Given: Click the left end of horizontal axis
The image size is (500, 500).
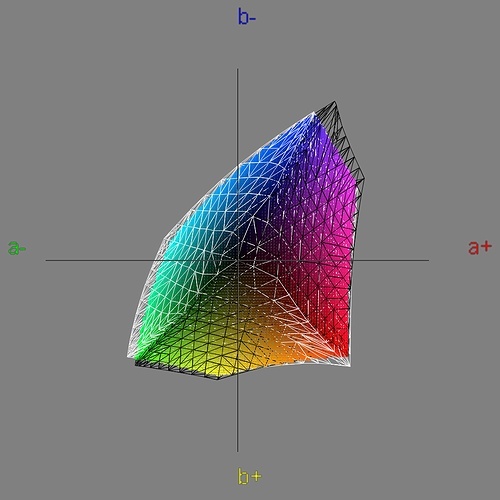Looking at the screenshot, I should click(46, 260).
